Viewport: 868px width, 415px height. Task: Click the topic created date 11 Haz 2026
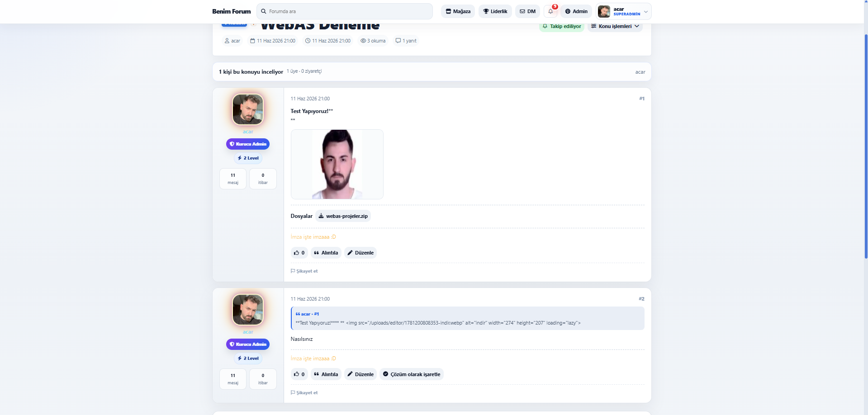[273, 41]
